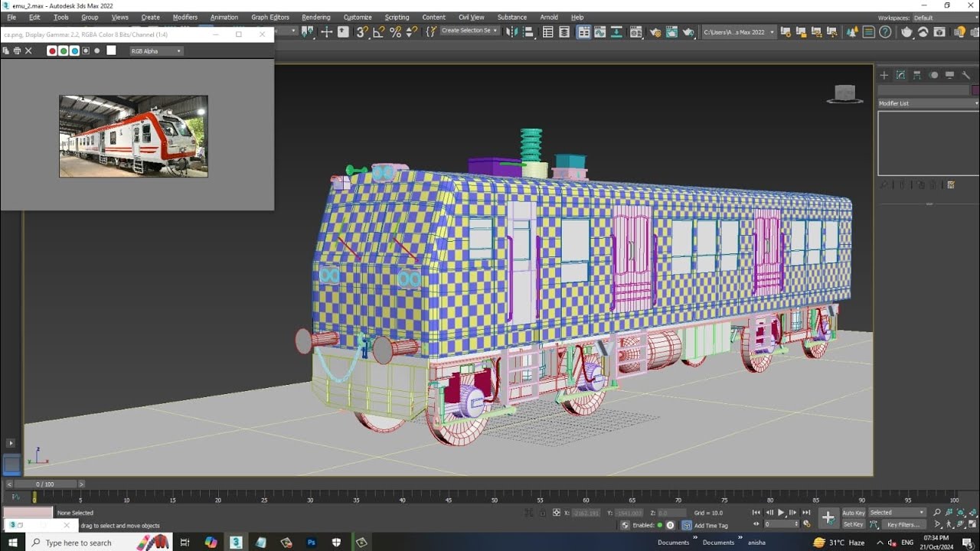Click Add Time Tag
Viewport: 980px width, 551px height.
click(711, 526)
